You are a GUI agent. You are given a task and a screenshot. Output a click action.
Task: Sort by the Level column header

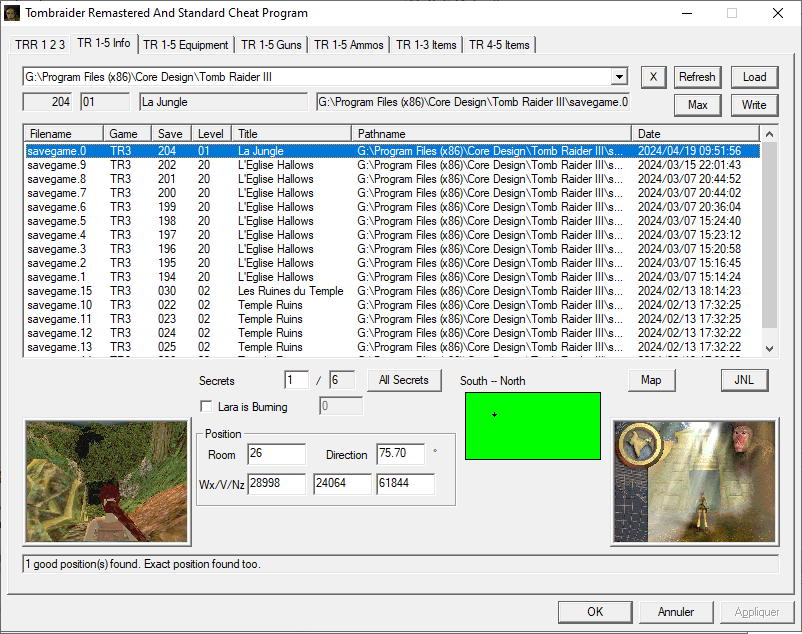pyautogui.click(x=212, y=134)
